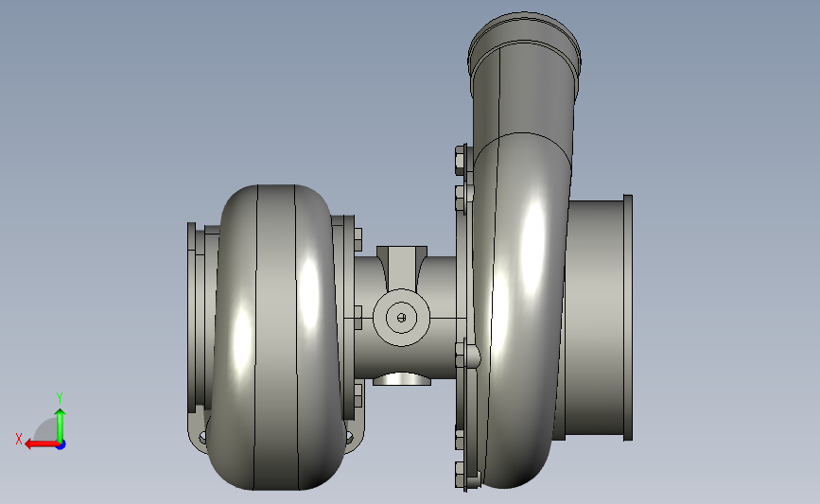Select the round oil port on the center housing
This screenshot has height=504, width=820.
coord(402,318)
